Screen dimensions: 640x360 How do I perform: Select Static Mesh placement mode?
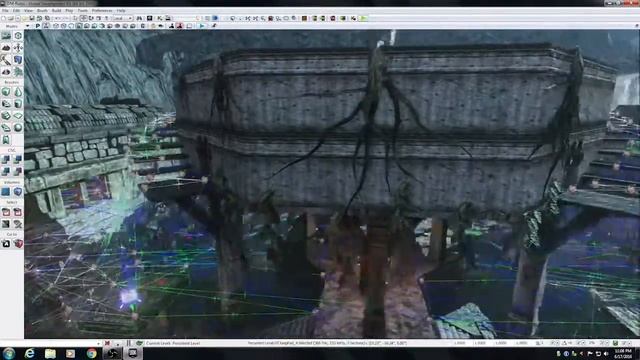tap(18, 60)
